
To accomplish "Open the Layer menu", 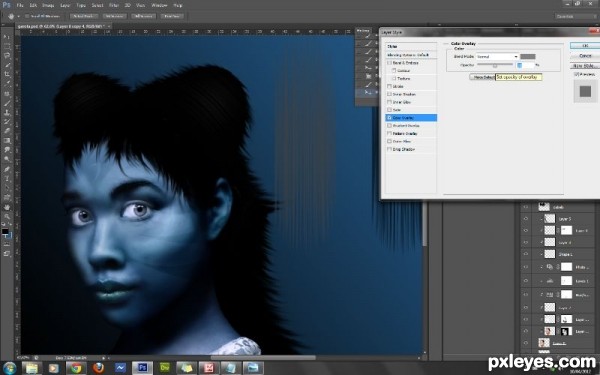I will (x=65, y=5).
